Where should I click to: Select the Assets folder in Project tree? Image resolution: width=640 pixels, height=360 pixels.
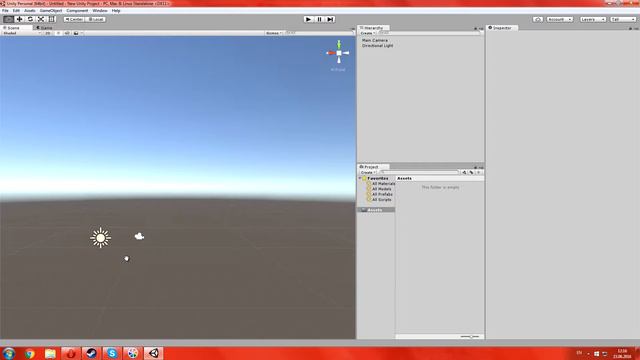pyautogui.click(x=376, y=210)
